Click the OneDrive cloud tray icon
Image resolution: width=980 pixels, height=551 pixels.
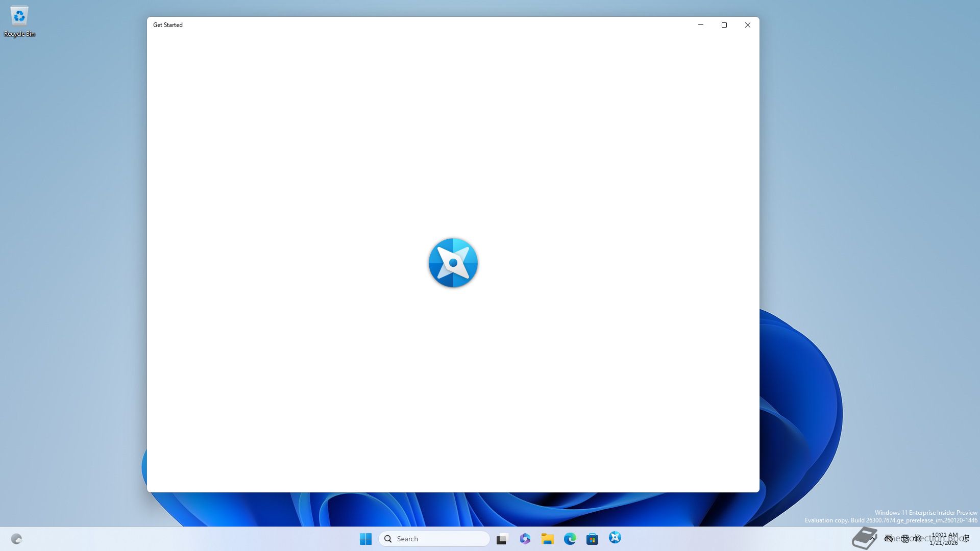pyautogui.click(x=889, y=539)
